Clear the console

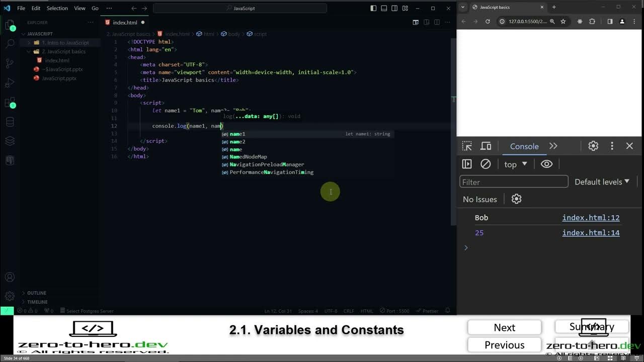pyautogui.click(x=486, y=164)
